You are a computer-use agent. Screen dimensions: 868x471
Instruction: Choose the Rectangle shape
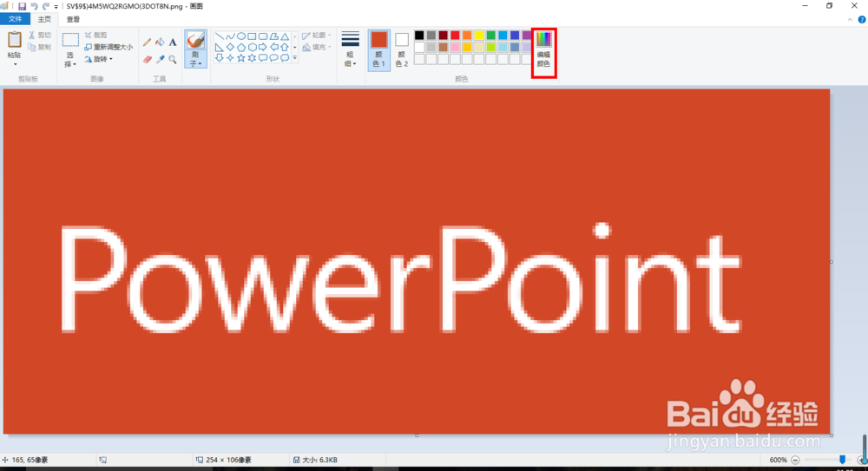tap(252, 36)
